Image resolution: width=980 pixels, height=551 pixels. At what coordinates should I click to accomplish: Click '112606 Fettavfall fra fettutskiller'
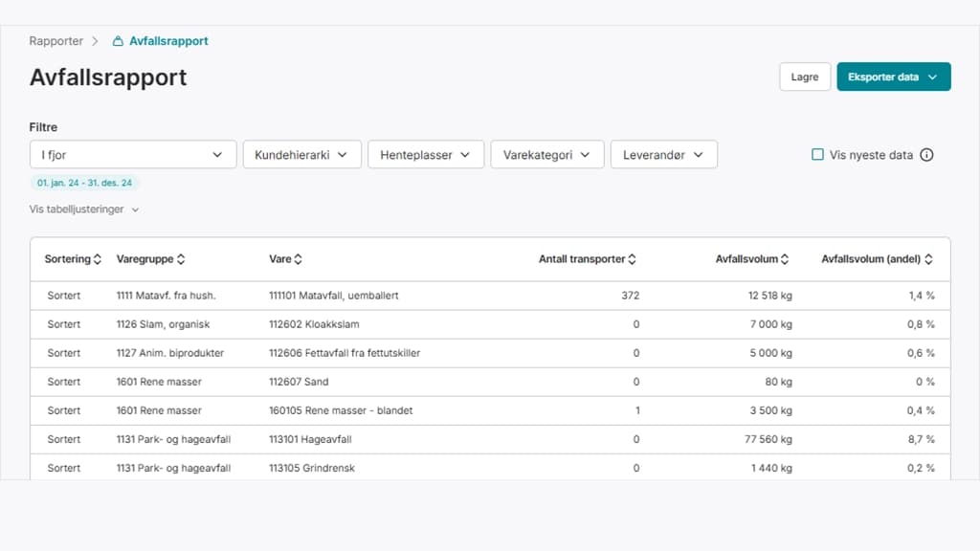(345, 353)
